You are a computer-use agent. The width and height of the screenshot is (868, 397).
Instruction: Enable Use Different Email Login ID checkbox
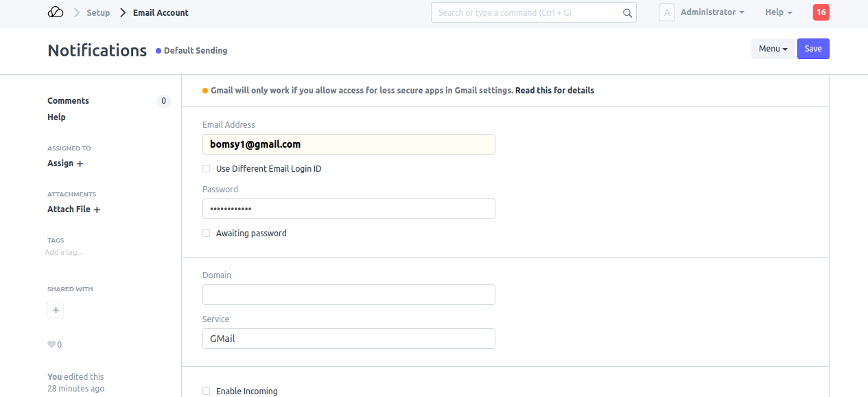pyautogui.click(x=207, y=169)
